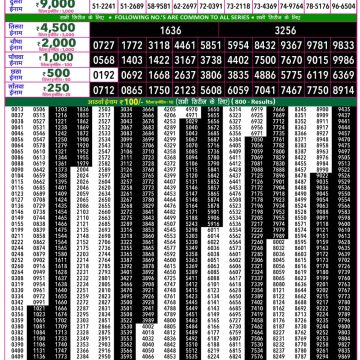Click the number 7041
Image resolution: width=360 pixels, height=360 pixels.
click(265, 90)
